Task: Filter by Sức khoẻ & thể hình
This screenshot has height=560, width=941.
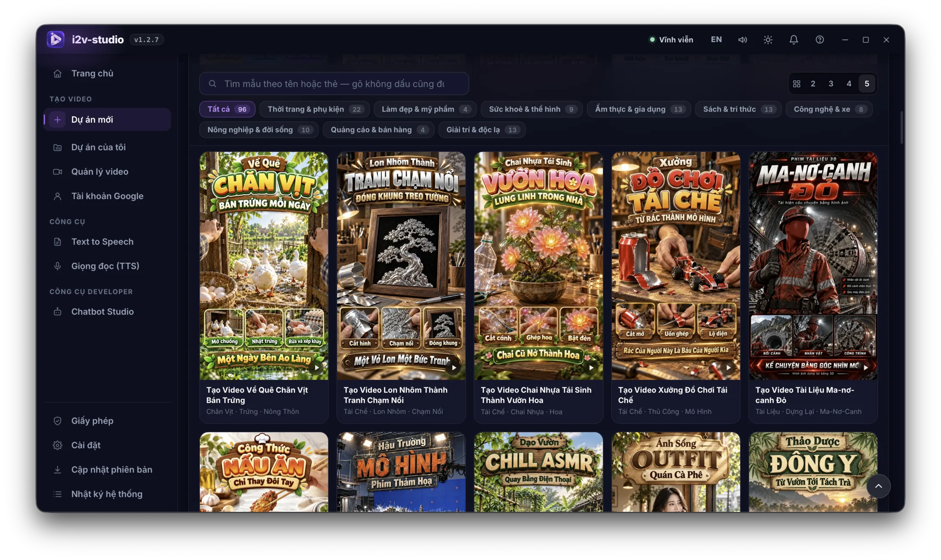Action: 532,109
